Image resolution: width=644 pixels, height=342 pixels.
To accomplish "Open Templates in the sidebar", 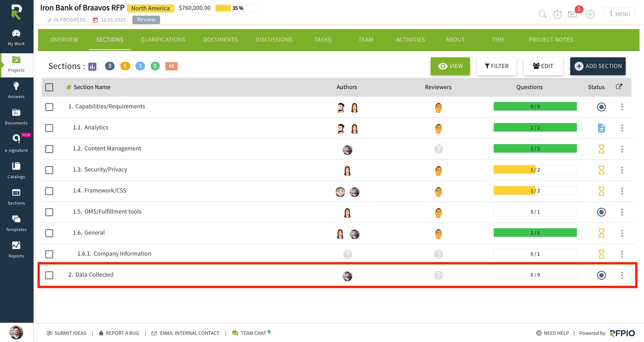I will (16, 223).
